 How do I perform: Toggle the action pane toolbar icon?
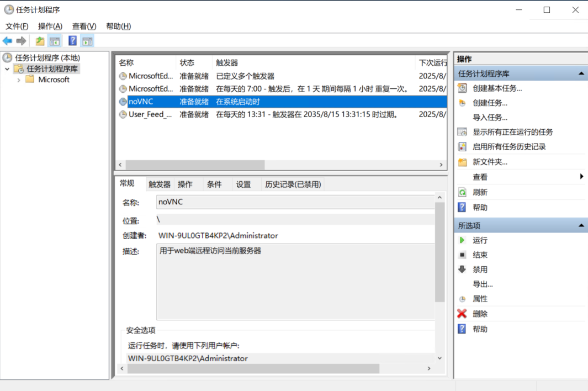pyautogui.click(x=87, y=41)
